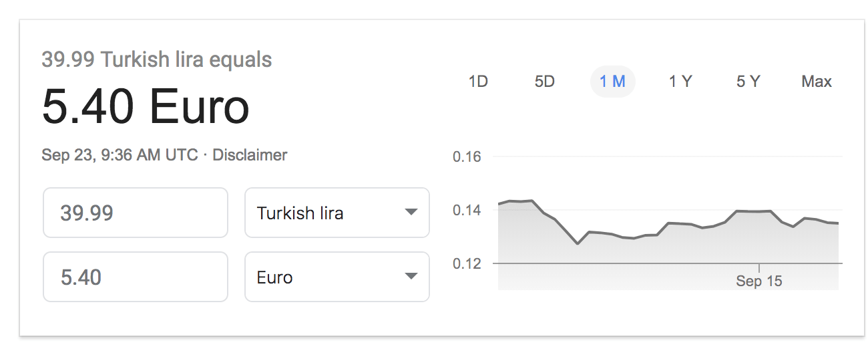Click the 39.99 amount input field
The image size is (868, 349).
pos(136,213)
